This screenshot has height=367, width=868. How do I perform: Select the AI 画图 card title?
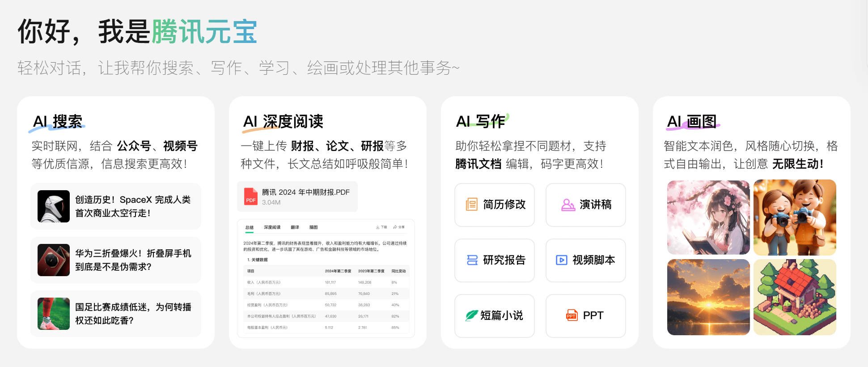click(x=691, y=121)
